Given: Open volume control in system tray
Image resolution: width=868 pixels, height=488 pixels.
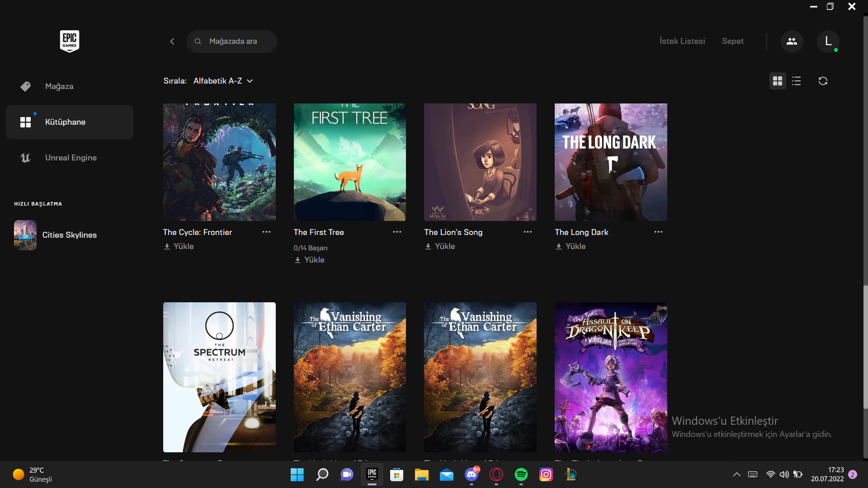Looking at the screenshot, I should 784,474.
